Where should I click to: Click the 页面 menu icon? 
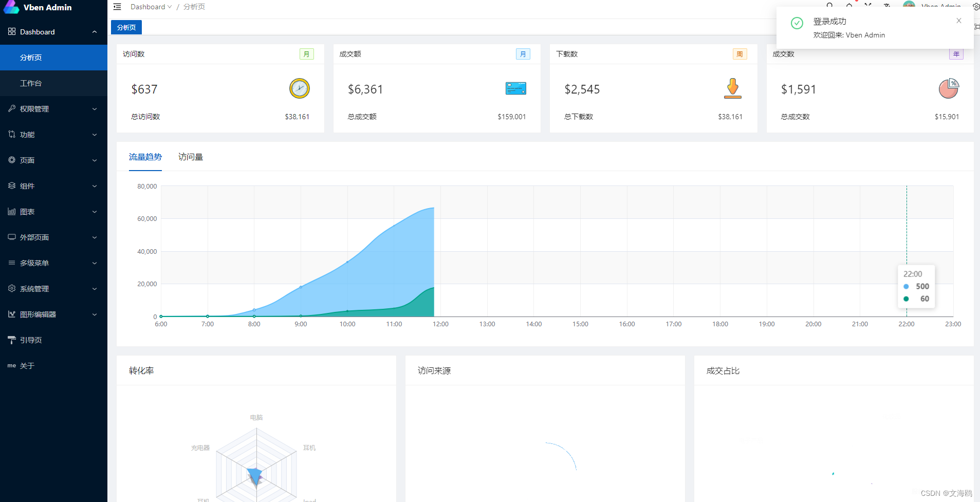(12, 160)
